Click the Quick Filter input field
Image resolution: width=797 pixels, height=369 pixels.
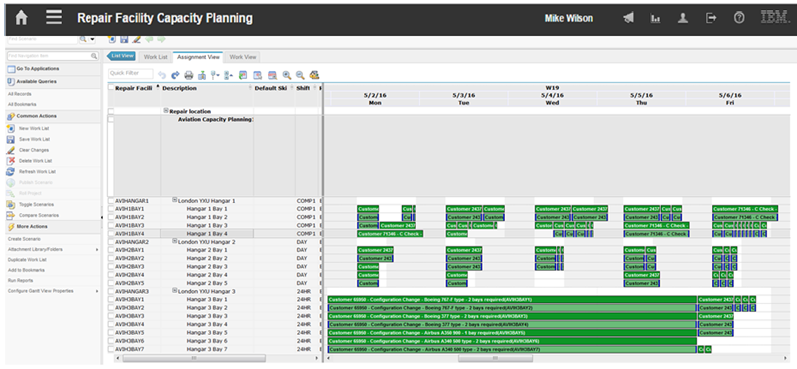coord(131,73)
